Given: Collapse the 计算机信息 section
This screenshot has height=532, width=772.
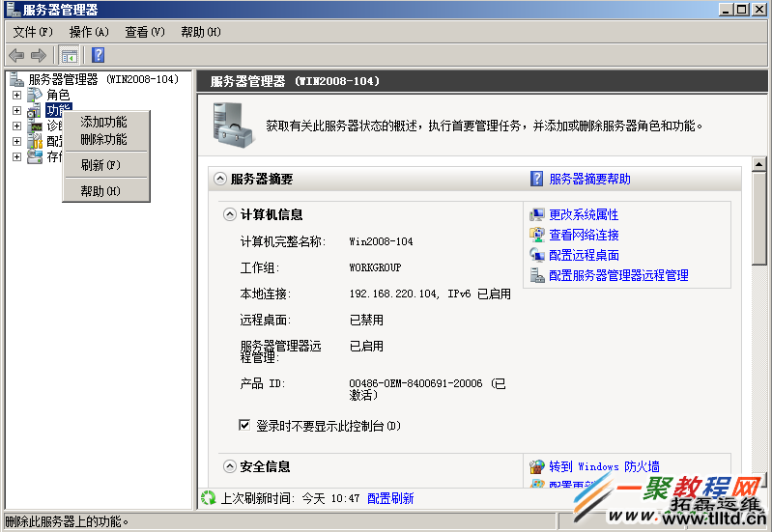Looking at the screenshot, I should (x=229, y=214).
